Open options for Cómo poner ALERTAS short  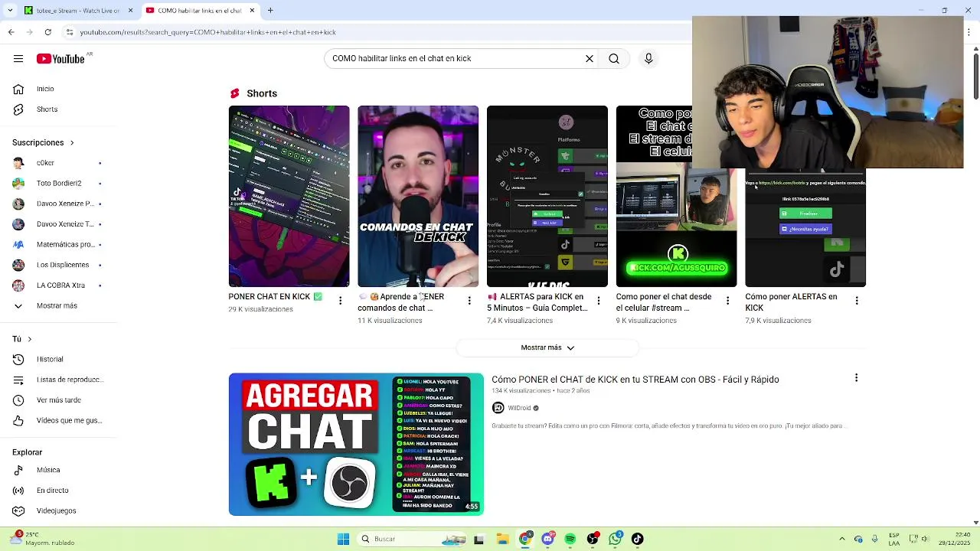(857, 301)
